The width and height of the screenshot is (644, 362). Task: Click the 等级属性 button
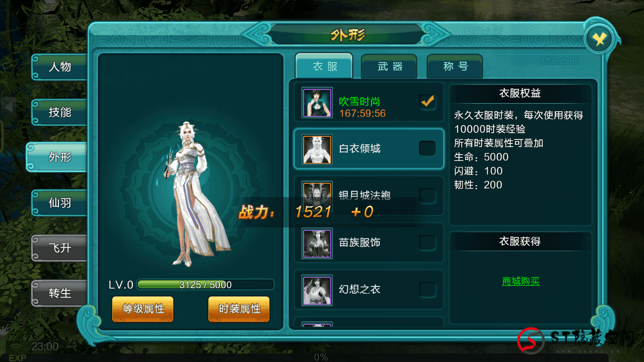point(143,309)
